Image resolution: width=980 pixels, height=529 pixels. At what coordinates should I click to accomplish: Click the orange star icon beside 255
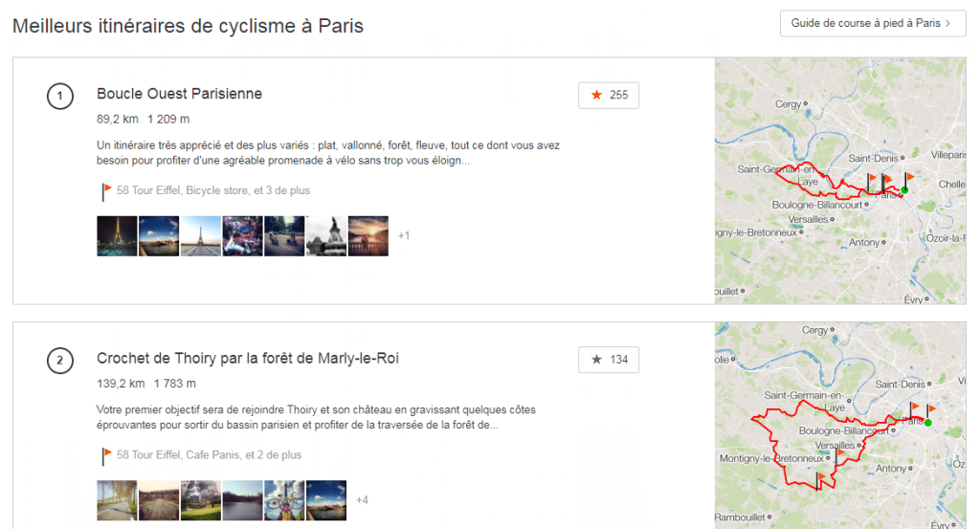pyautogui.click(x=596, y=95)
